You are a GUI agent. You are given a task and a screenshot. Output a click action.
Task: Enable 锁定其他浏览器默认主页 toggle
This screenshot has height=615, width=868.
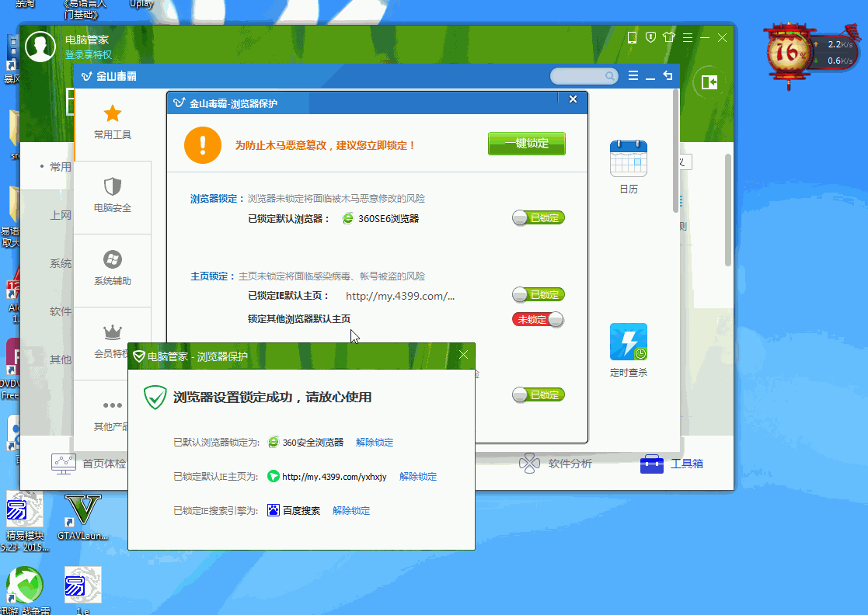pyautogui.click(x=538, y=319)
